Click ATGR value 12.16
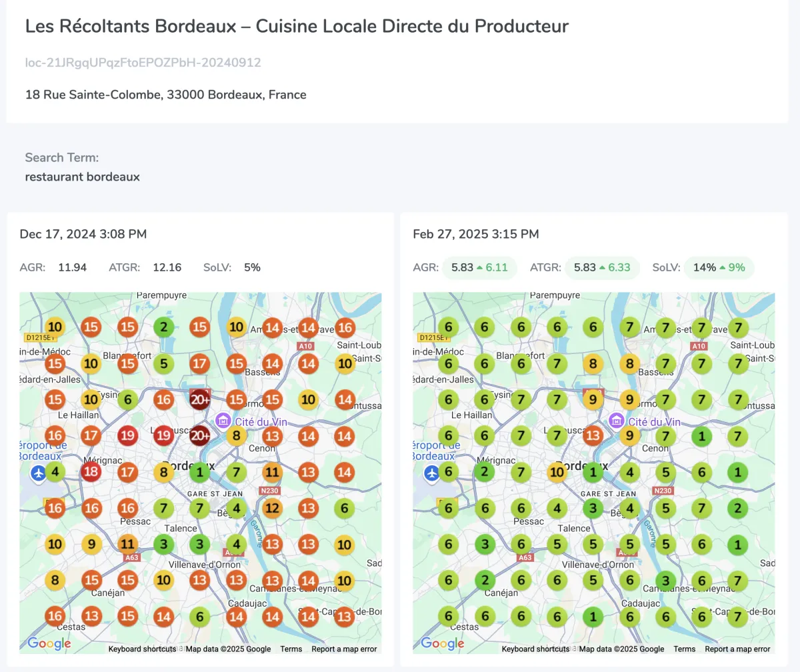This screenshot has width=800, height=672. pos(167,268)
